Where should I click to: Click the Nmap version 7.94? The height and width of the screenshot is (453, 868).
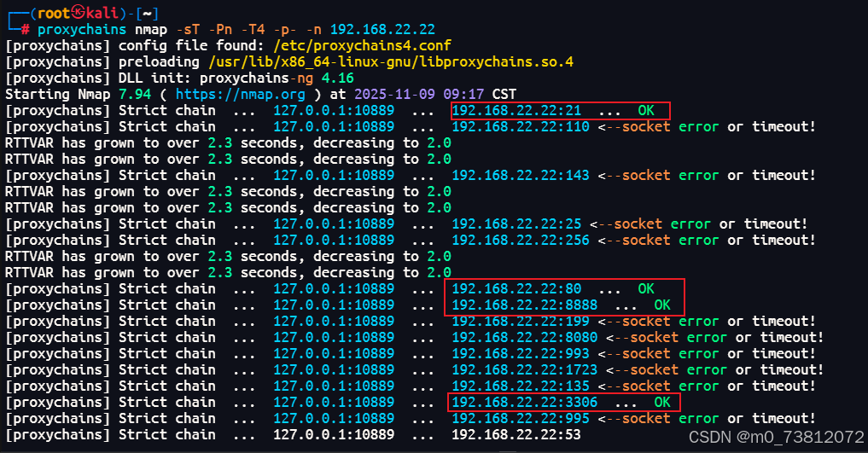point(135,94)
